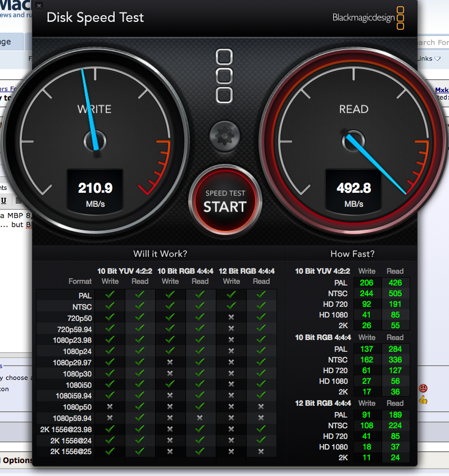Click 2K 1556@23.98 10 Bit YUV write checkmark
This screenshot has height=476, width=449.
[110, 429]
